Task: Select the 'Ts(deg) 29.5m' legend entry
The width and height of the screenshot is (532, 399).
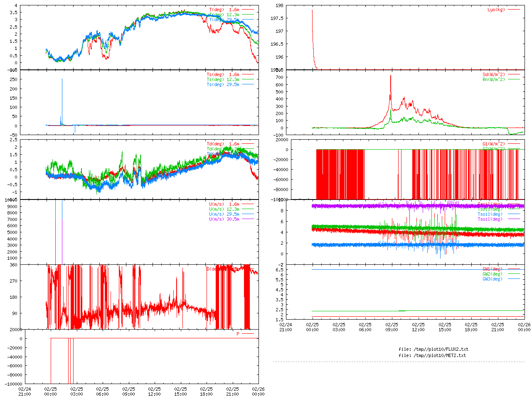Action: [223, 85]
